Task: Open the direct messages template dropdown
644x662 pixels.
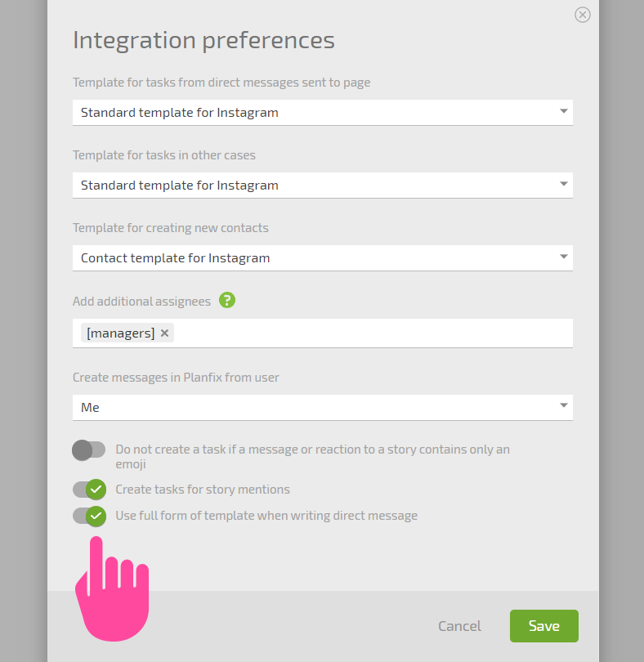Action: [323, 112]
